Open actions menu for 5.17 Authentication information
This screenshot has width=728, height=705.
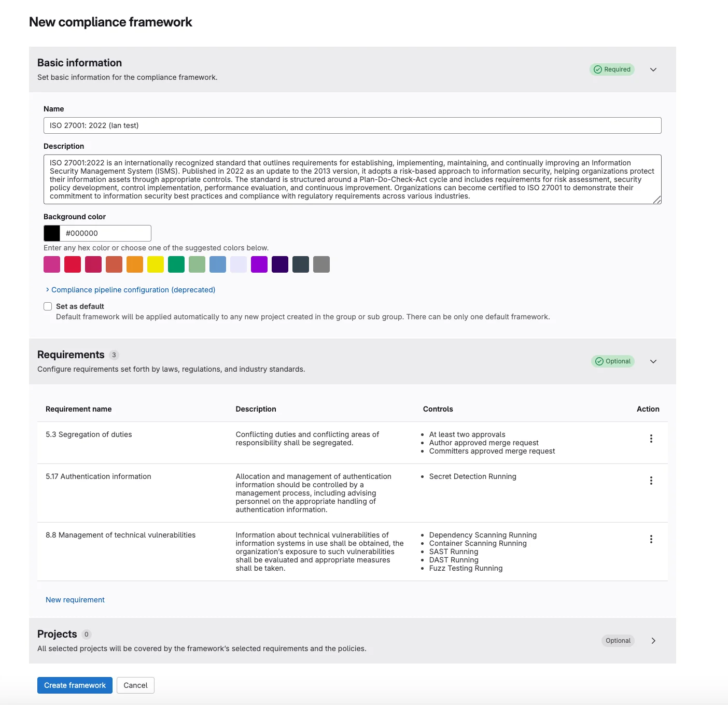[x=651, y=481]
